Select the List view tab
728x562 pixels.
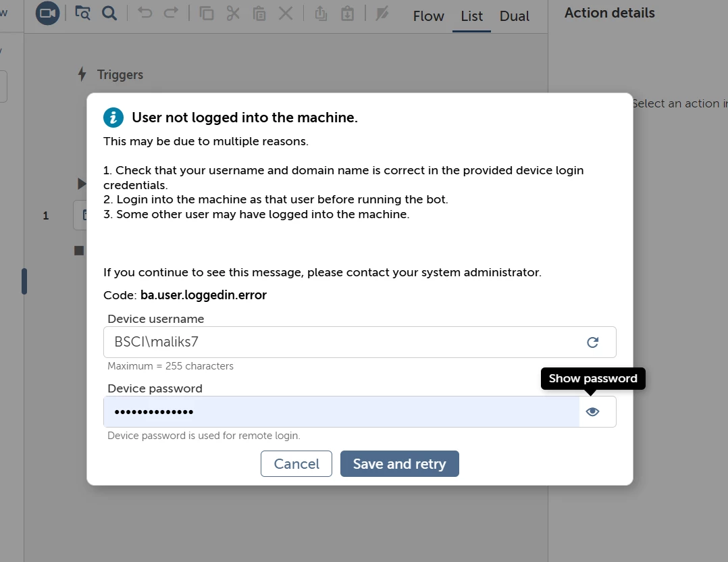pyautogui.click(x=471, y=16)
